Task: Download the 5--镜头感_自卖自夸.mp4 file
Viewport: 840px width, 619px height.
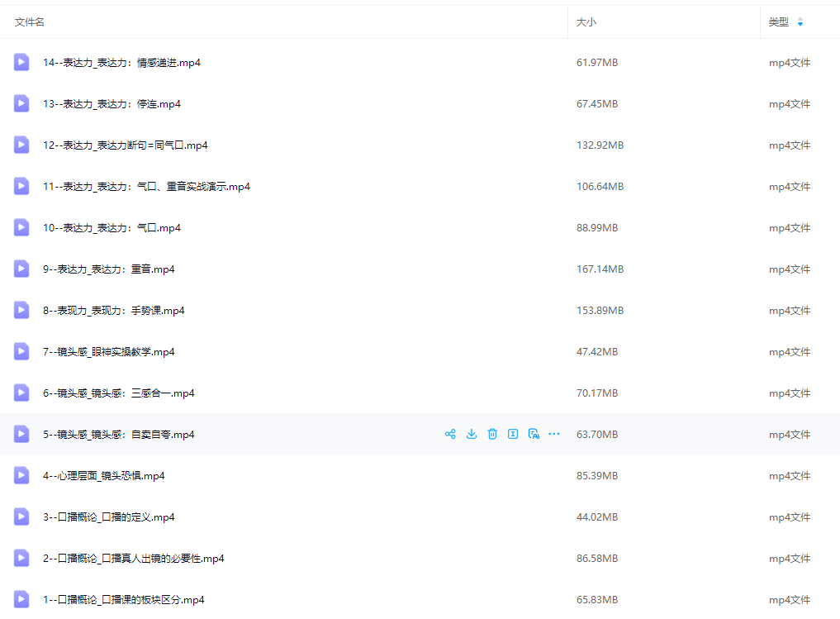Action: 472,434
